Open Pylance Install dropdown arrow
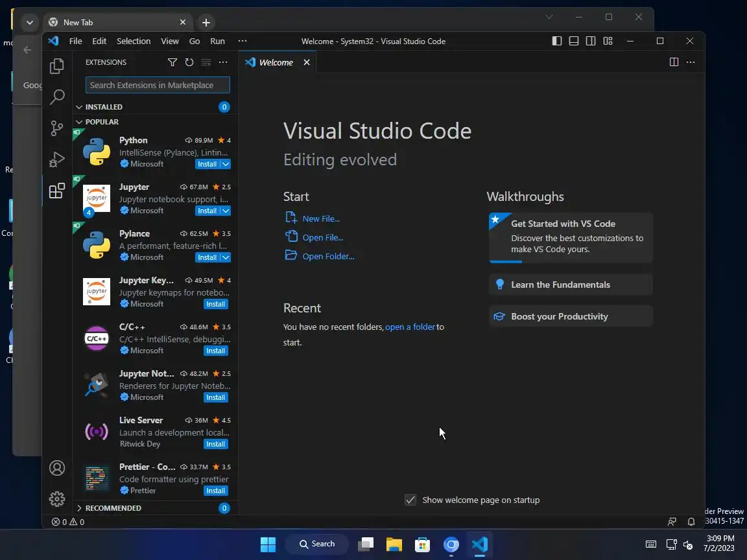The width and height of the screenshot is (747, 560). click(x=226, y=257)
